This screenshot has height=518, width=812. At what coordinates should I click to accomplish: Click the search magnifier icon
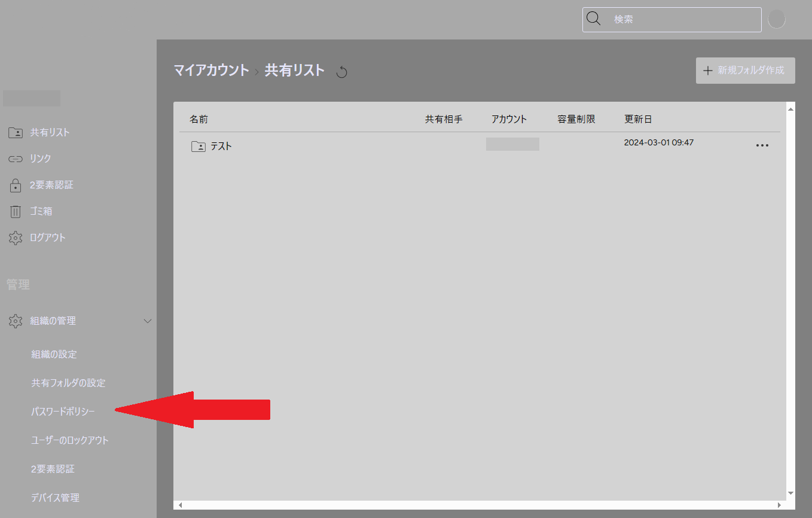click(593, 19)
